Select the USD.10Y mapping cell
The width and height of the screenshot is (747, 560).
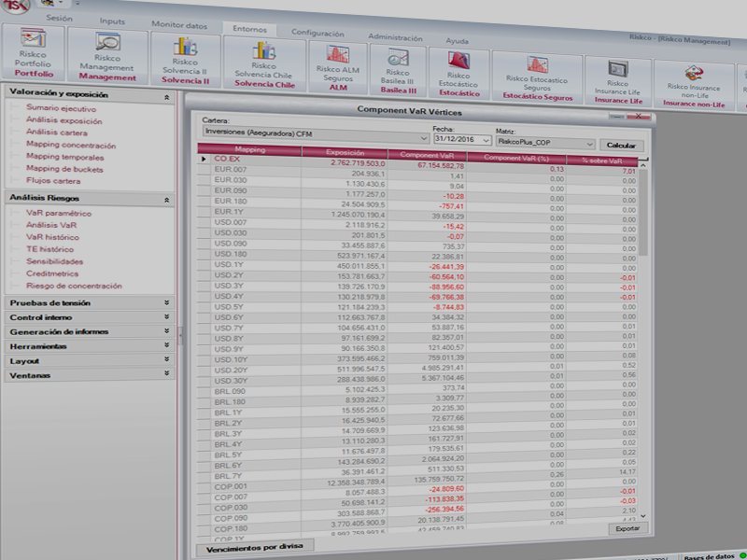pyautogui.click(x=256, y=360)
